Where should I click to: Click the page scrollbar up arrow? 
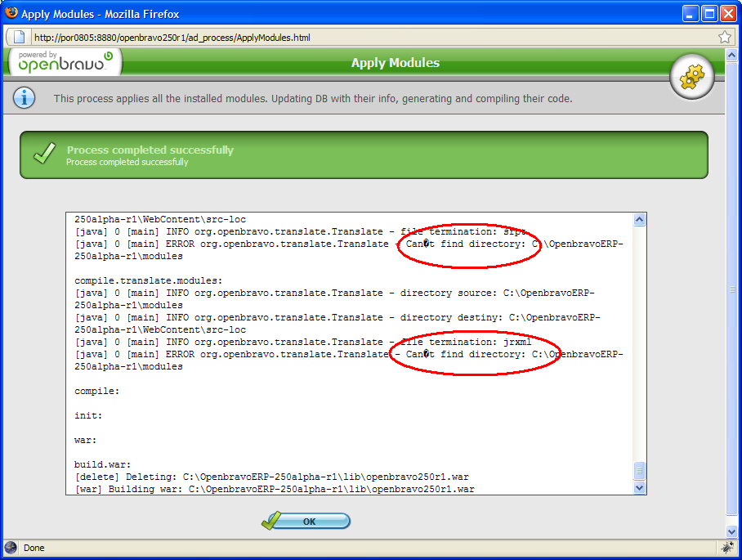point(731,55)
